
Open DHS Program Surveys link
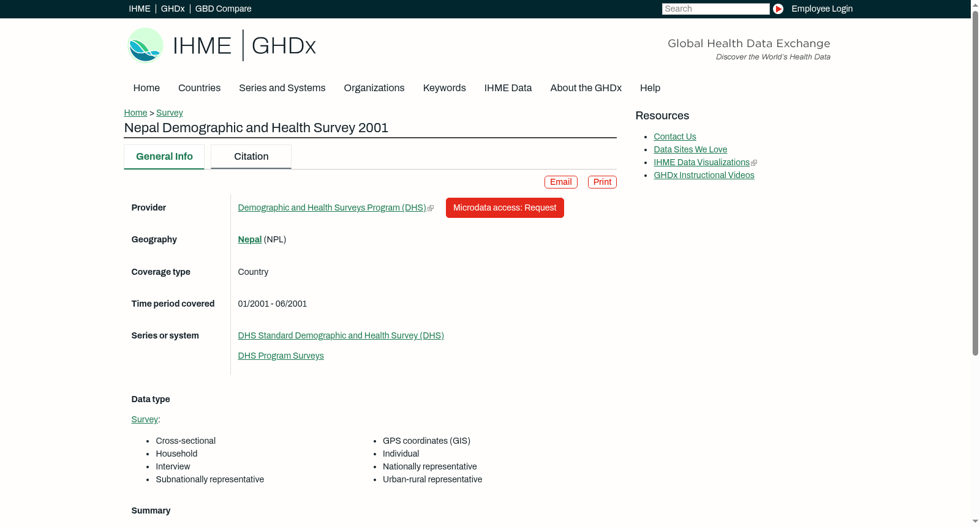(x=281, y=356)
